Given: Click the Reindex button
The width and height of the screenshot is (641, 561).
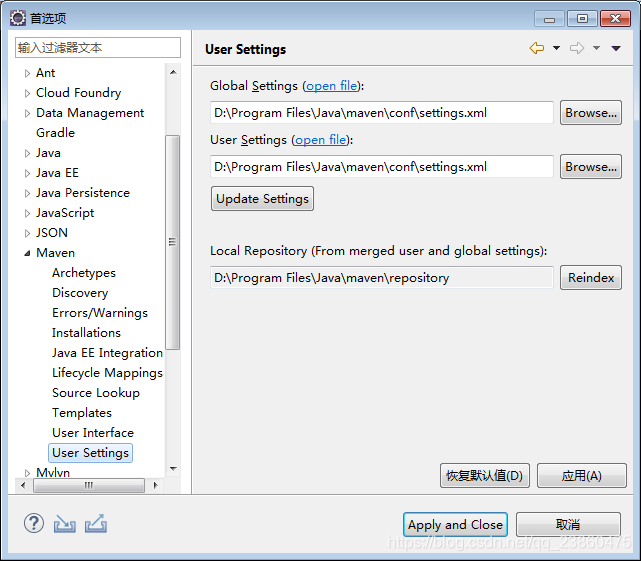Looking at the screenshot, I should pos(591,278).
